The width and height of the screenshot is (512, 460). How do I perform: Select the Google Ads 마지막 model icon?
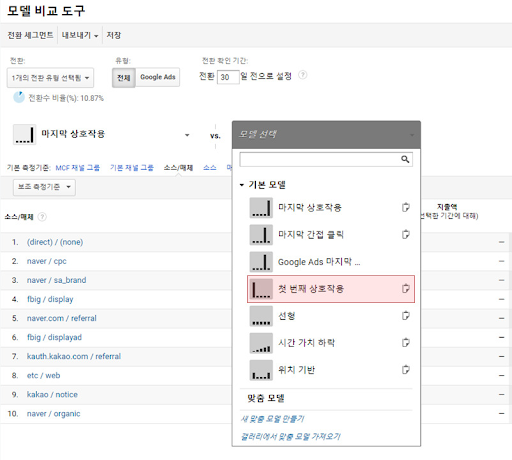[261, 262]
